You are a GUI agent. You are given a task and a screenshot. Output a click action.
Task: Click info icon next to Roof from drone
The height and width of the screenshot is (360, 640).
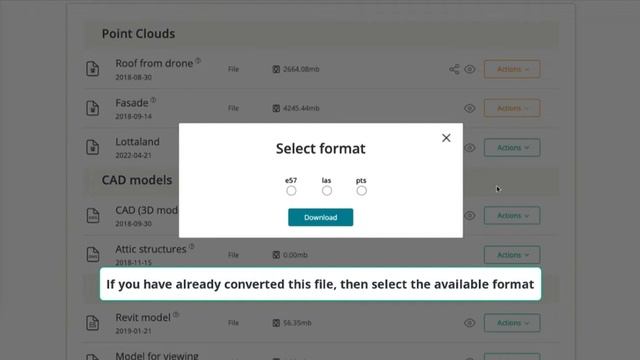(x=198, y=60)
